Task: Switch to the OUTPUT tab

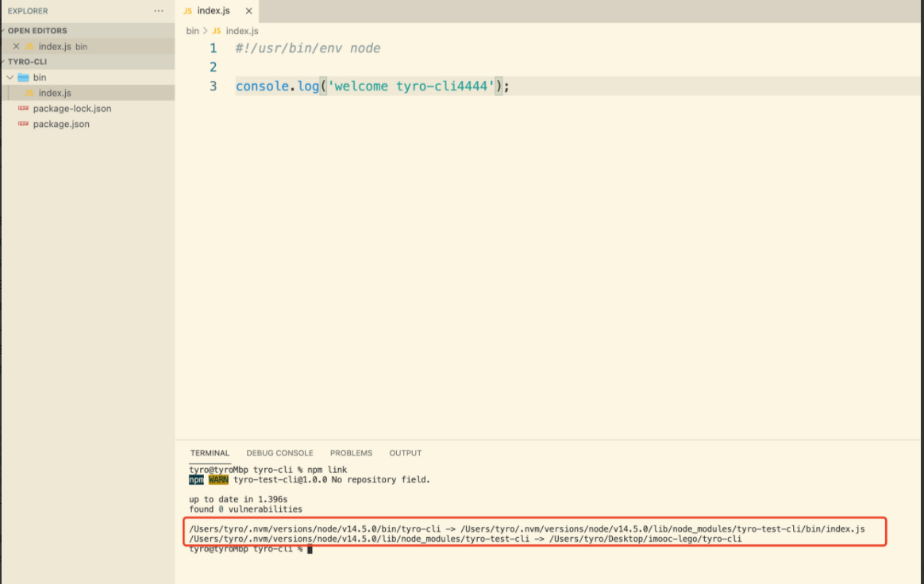Action: click(406, 452)
